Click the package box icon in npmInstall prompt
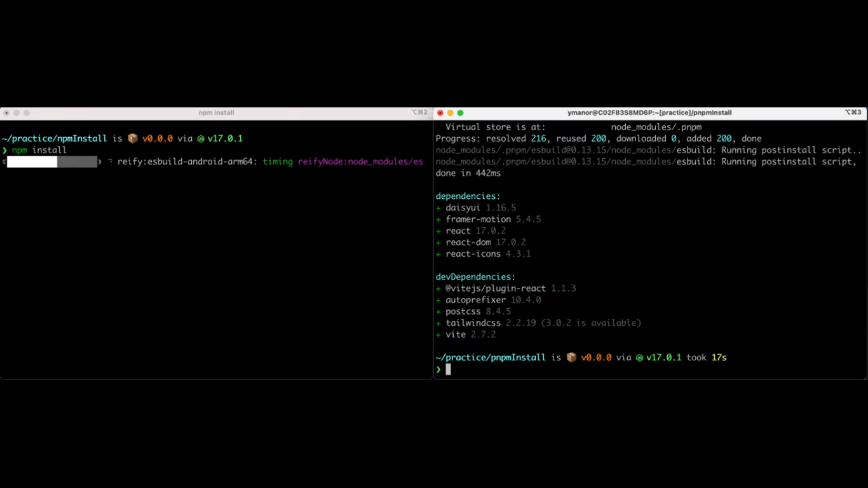868x488 pixels. coord(132,139)
